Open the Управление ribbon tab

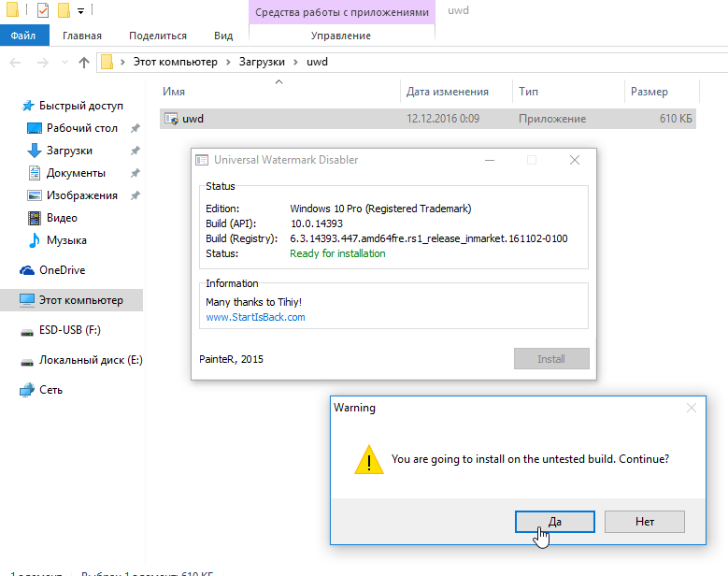point(341,36)
